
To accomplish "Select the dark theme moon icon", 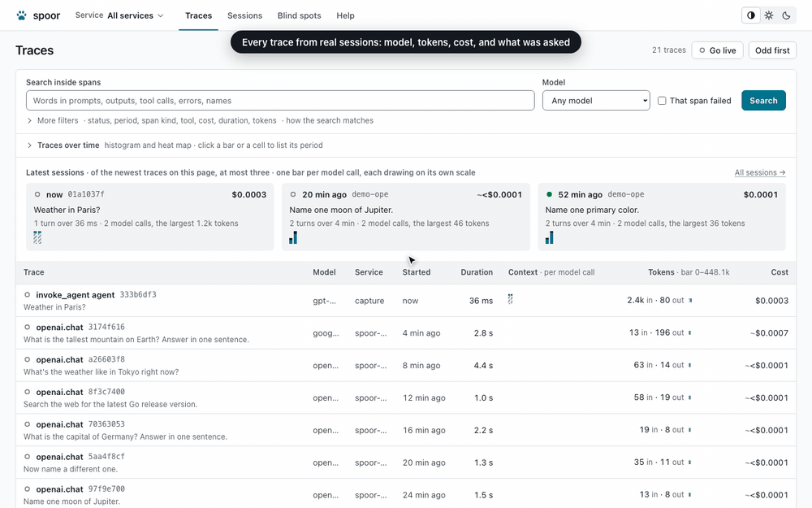I will [x=786, y=15].
